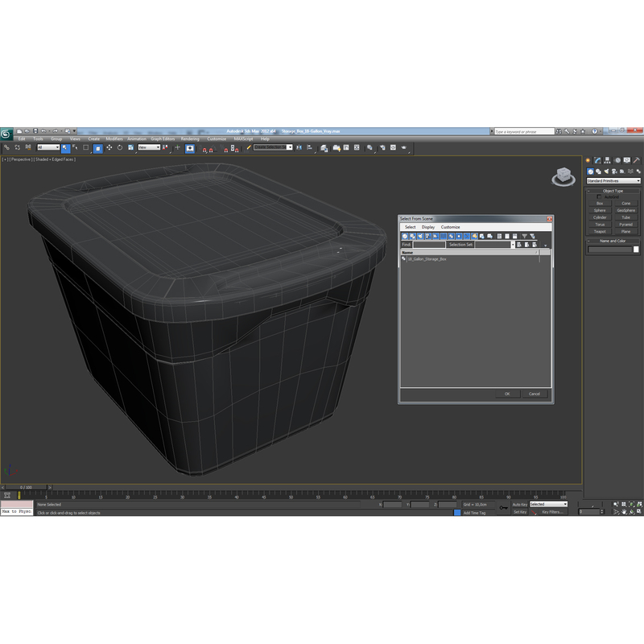Open the Select and Scale tool
Image resolution: width=644 pixels, height=644 pixels.
click(x=130, y=147)
